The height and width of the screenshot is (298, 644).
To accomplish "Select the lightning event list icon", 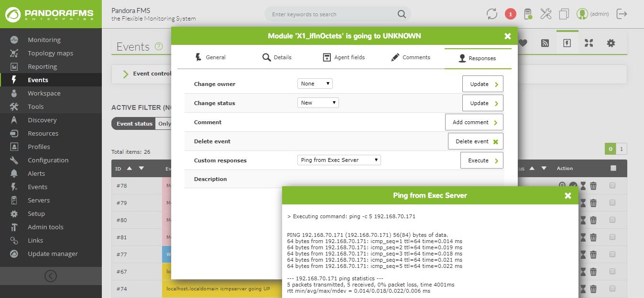I will (567, 43).
